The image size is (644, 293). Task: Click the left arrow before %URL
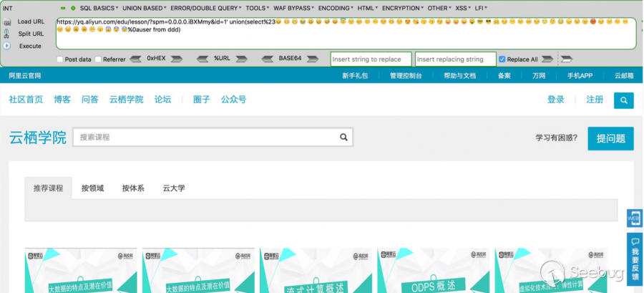203,59
